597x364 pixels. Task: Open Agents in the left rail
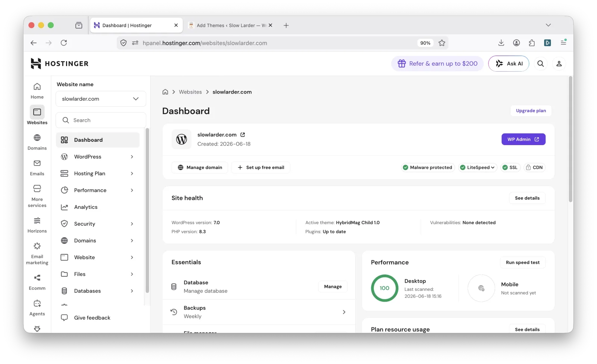pos(37,308)
